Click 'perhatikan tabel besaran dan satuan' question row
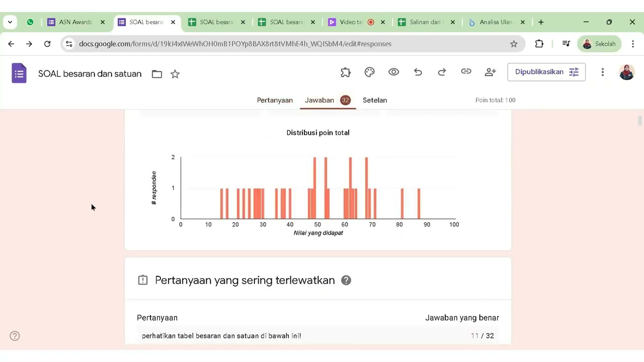644x362 pixels. tap(318, 336)
